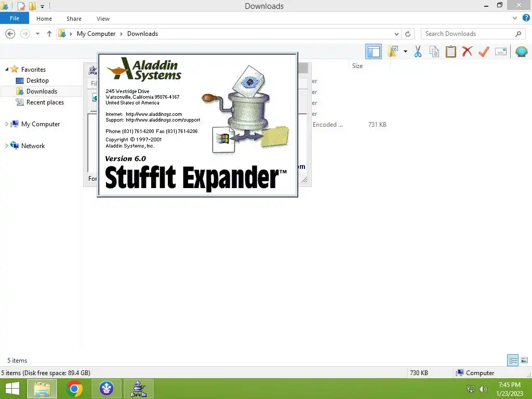Open the Windows Start button
The height and width of the screenshot is (399, 532).
(12, 389)
